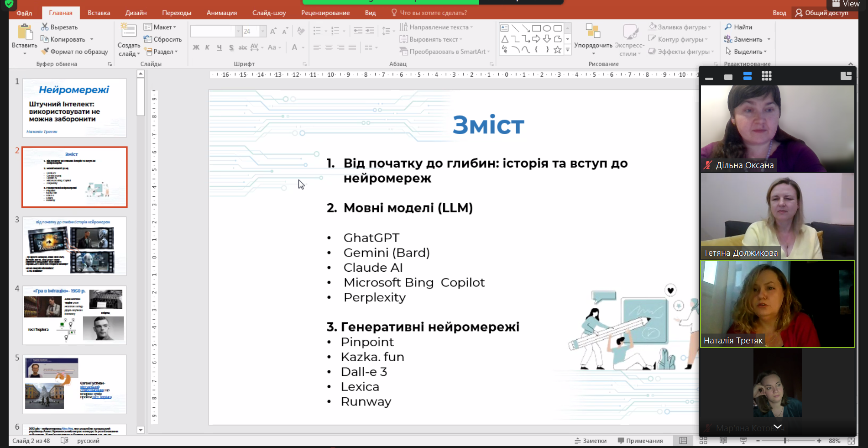Image resolution: width=868 pixels, height=448 pixels.
Task: Open slide sorter view in status bar
Action: [x=703, y=441]
